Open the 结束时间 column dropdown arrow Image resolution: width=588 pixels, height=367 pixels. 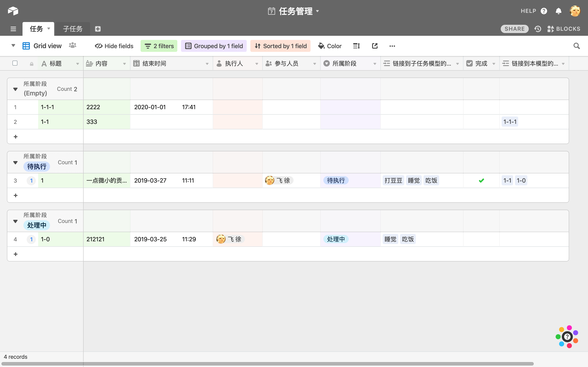(207, 64)
